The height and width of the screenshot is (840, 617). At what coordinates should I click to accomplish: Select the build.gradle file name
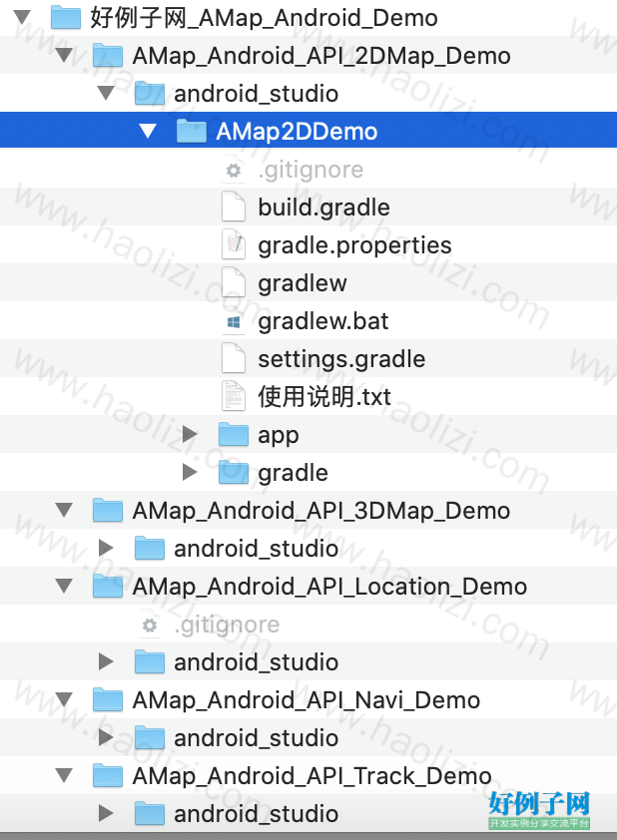click(323, 208)
